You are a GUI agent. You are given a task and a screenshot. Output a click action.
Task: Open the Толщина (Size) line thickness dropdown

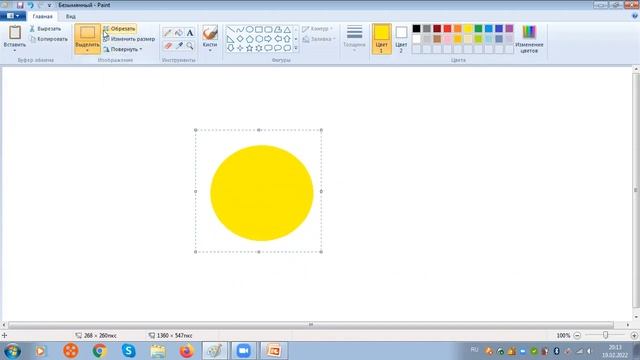tap(354, 38)
